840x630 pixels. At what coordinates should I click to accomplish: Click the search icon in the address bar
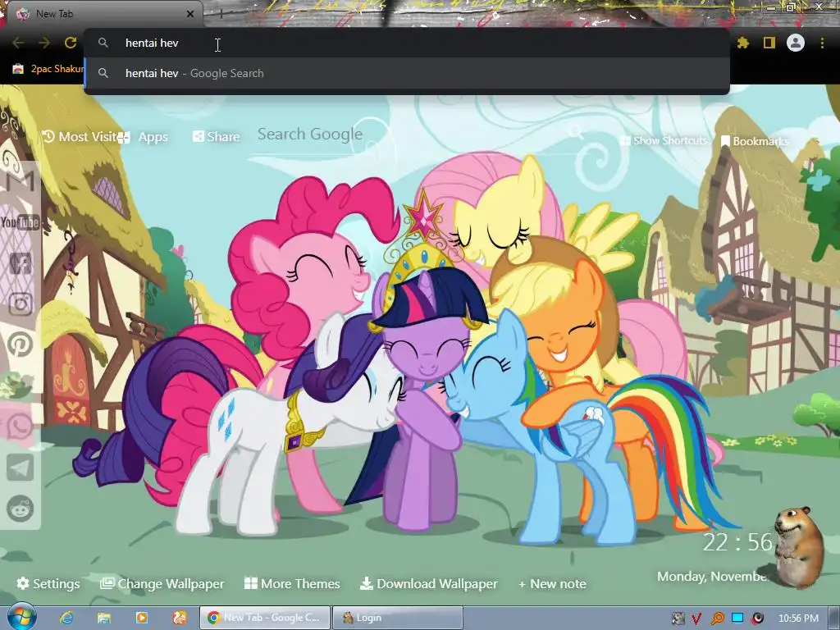(103, 43)
